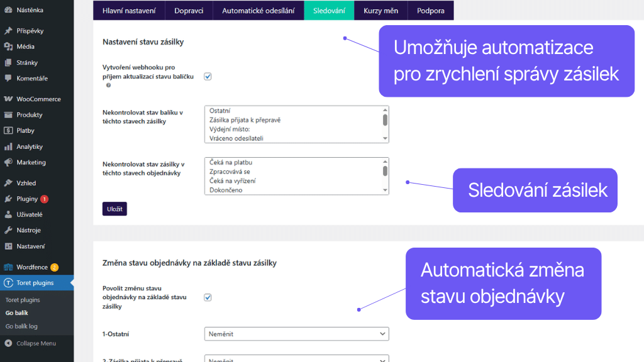Select the Stránky pages icon
The height and width of the screenshot is (362, 644).
coord(8,62)
